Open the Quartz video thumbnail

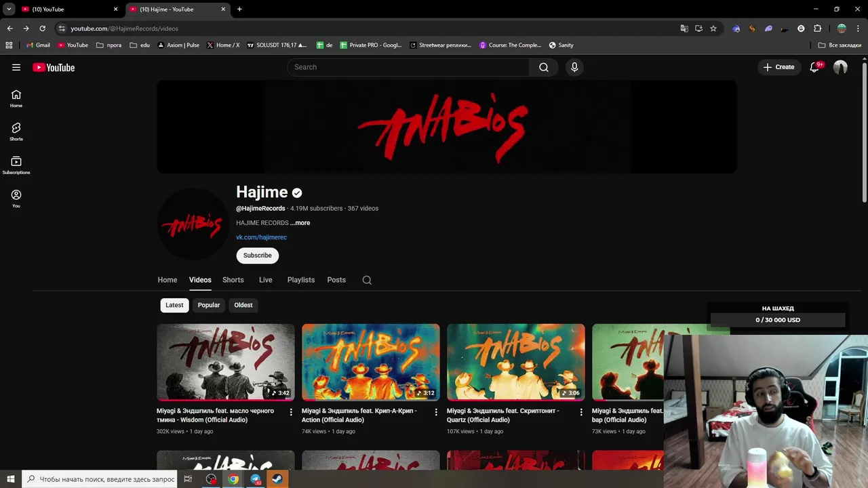[516, 363]
